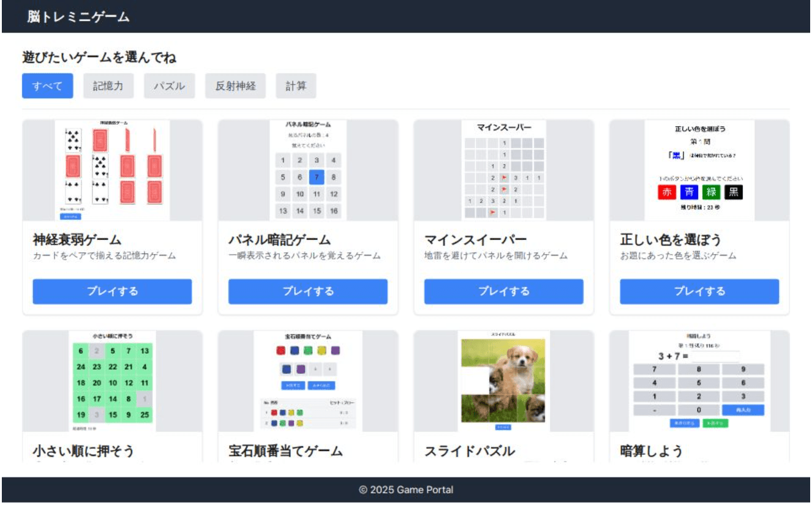Click the 暗算しよう title
Viewport: 812px width, 505px height.
(x=652, y=451)
